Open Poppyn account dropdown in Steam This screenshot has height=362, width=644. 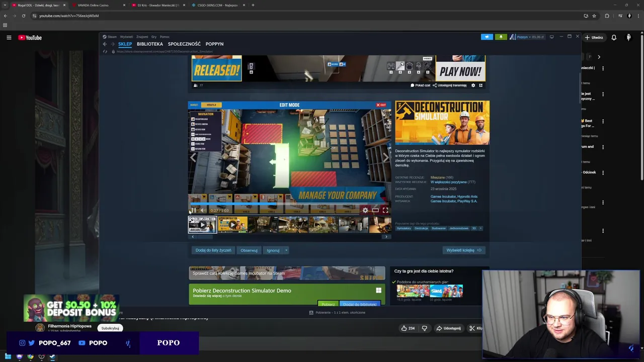527,37
